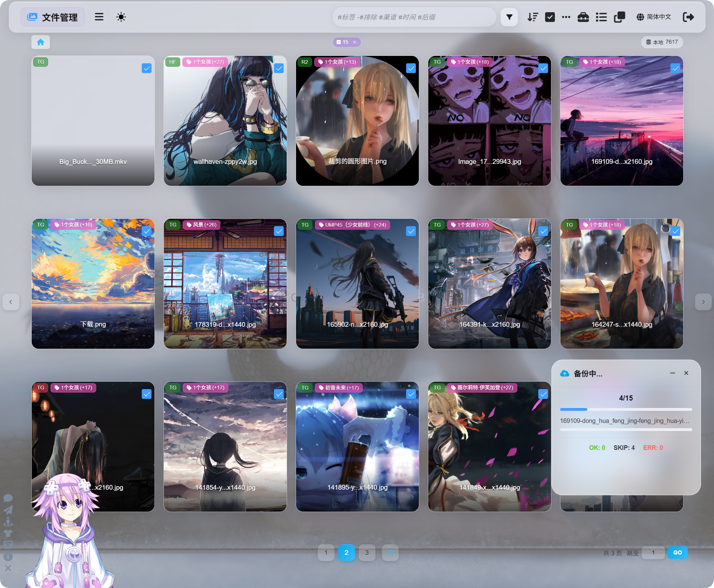
Task: Uncheck 164391-k...x2160.jpg card checkbox
Action: [x=543, y=231]
